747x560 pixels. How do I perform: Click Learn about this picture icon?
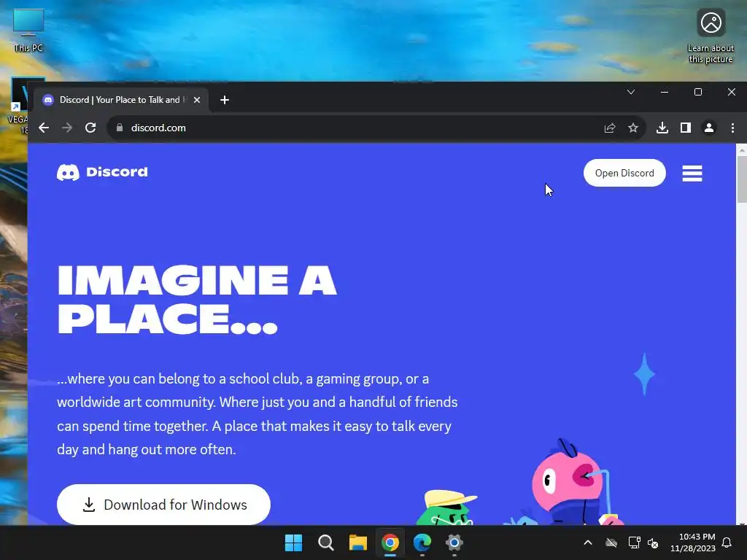click(711, 36)
